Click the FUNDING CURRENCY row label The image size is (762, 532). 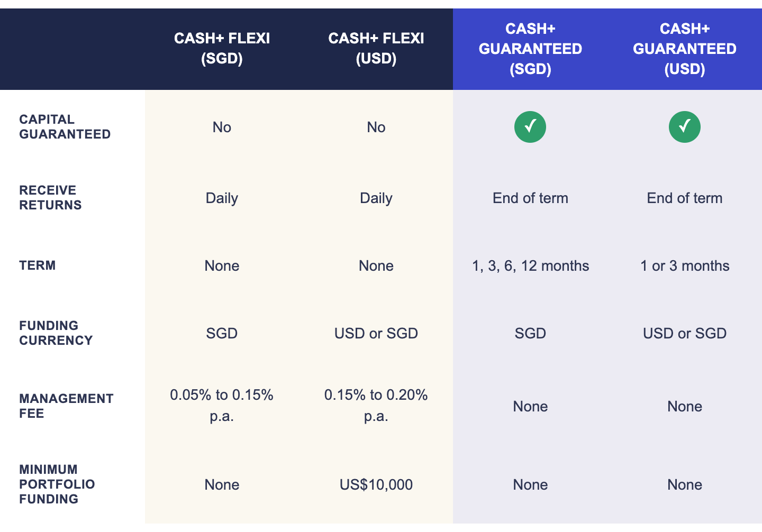coord(56,333)
